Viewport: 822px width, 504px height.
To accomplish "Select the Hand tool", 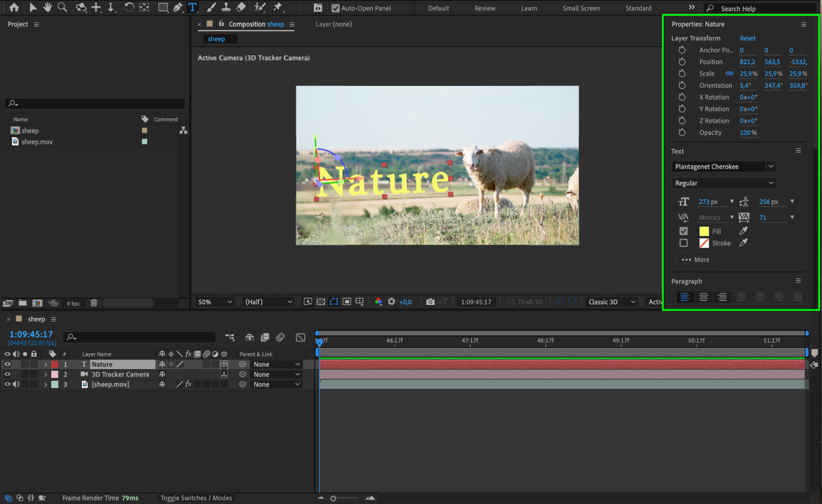I will coord(48,7).
